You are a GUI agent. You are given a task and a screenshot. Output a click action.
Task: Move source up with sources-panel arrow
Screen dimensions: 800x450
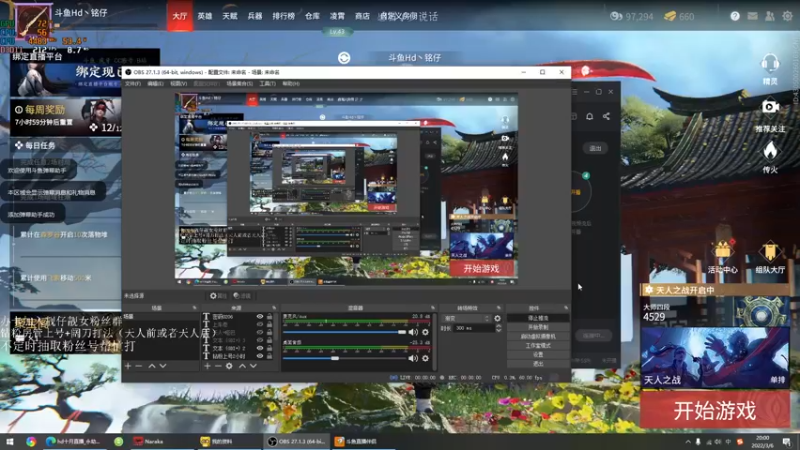tap(242, 366)
